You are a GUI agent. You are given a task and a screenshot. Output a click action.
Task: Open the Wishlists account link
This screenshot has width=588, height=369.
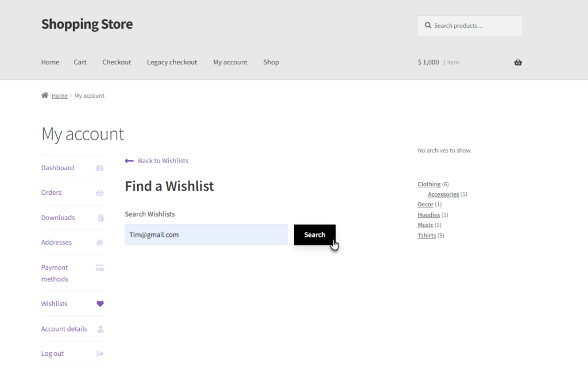click(x=55, y=303)
